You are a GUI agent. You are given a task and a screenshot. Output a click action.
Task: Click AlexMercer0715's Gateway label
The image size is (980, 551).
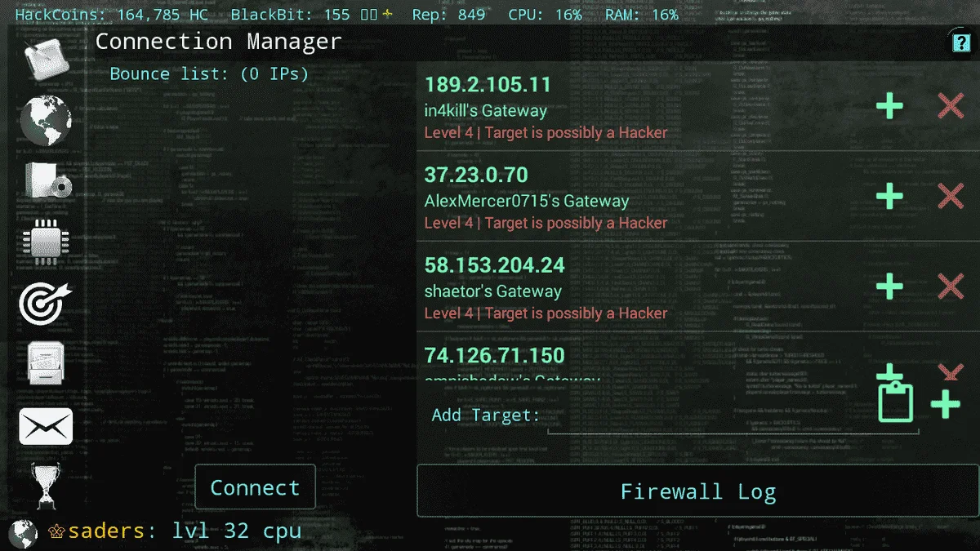[526, 201]
